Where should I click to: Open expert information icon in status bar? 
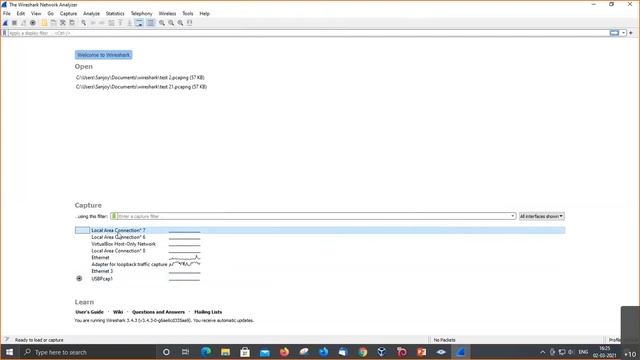tap(6, 340)
